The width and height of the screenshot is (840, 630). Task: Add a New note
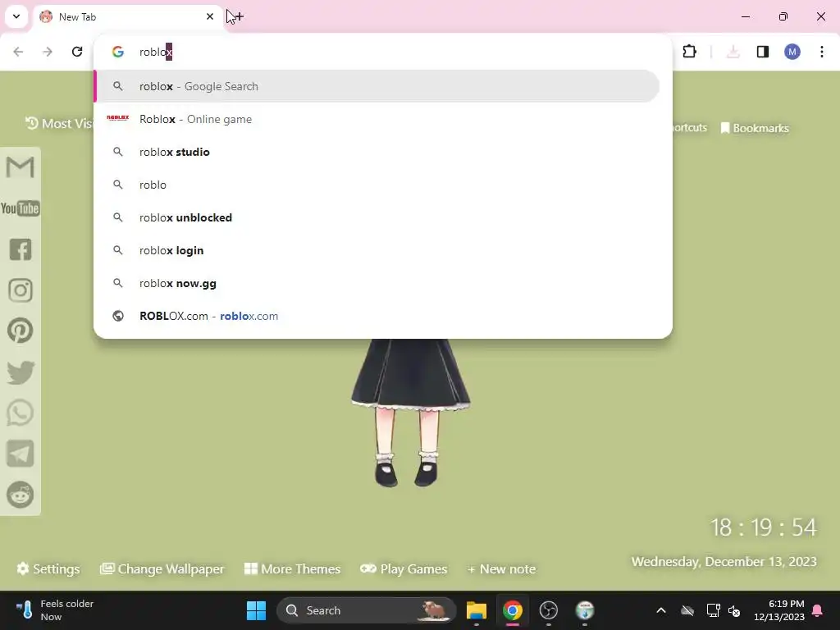click(501, 569)
